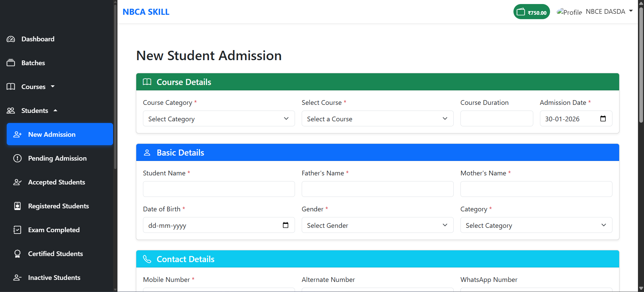Click the book icon in Course Details header

click(147, 82)
